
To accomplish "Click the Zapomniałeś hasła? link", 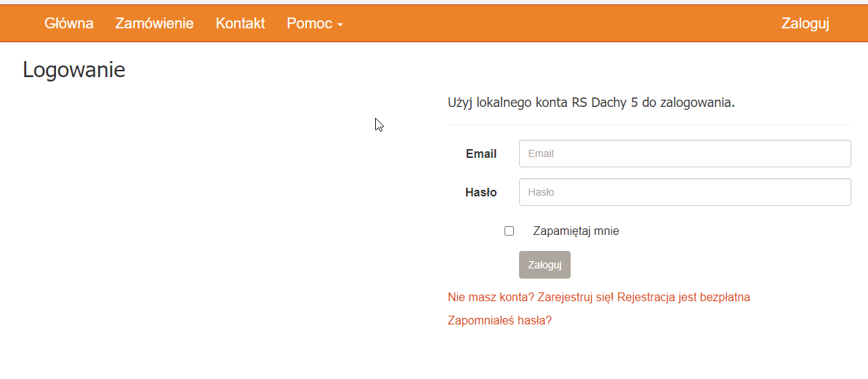I will pos(499,320).
